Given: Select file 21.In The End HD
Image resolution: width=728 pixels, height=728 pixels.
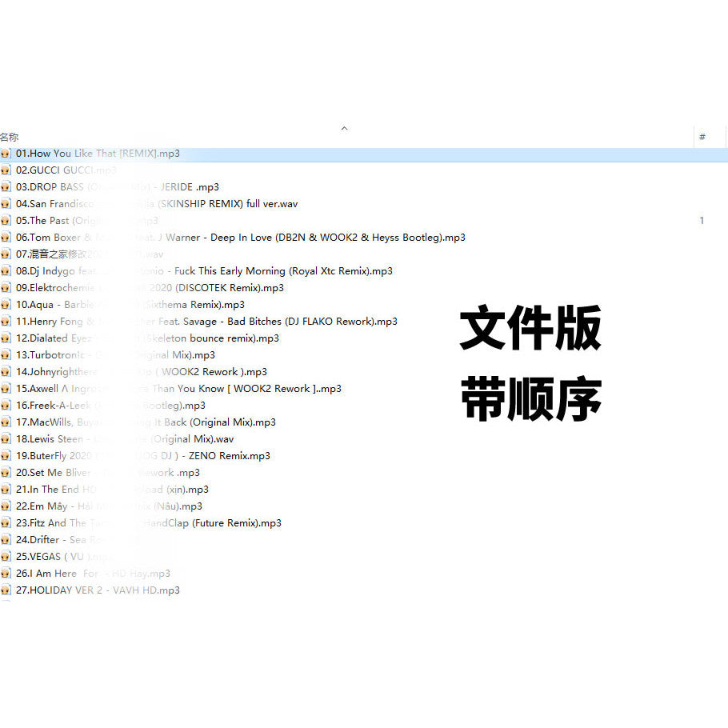Looking at the screenshot, I should (x=112, y=490).
